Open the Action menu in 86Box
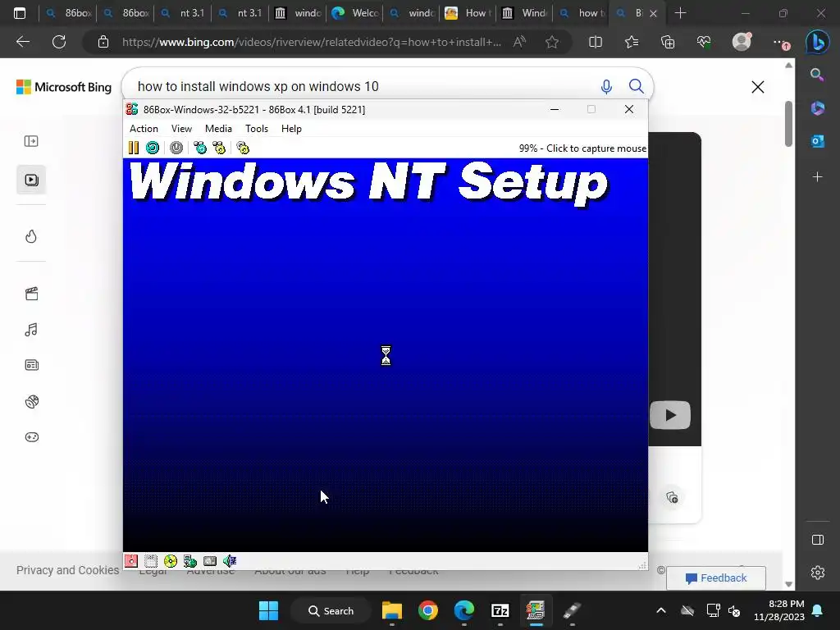The width and height of the screenshot is (840, 630). coord(144,129)
